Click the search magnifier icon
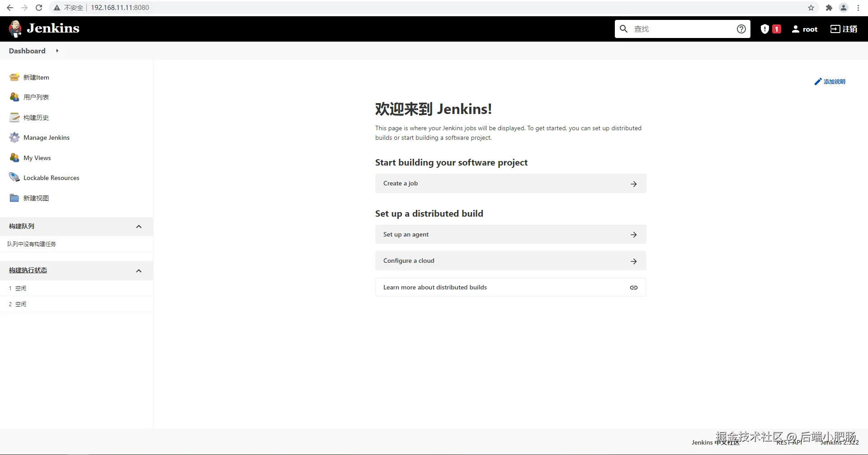868x455 pixels. (623, 29)
